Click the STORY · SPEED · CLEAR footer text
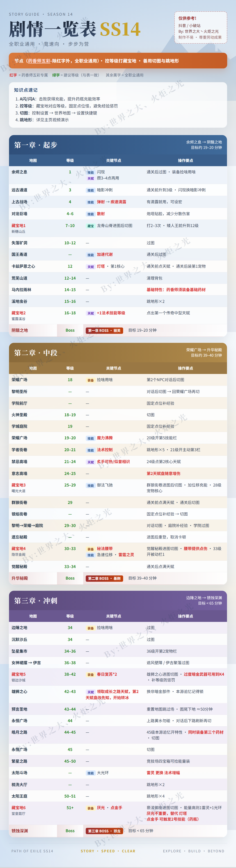Viewport: 236px width, 868px height. (x=108, y=851)
